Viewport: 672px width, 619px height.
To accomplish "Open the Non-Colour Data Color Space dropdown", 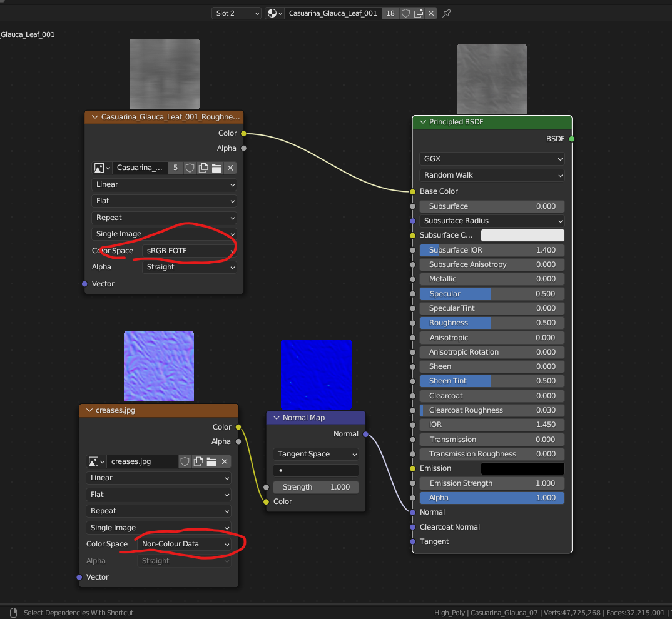I will coord(185,544).
